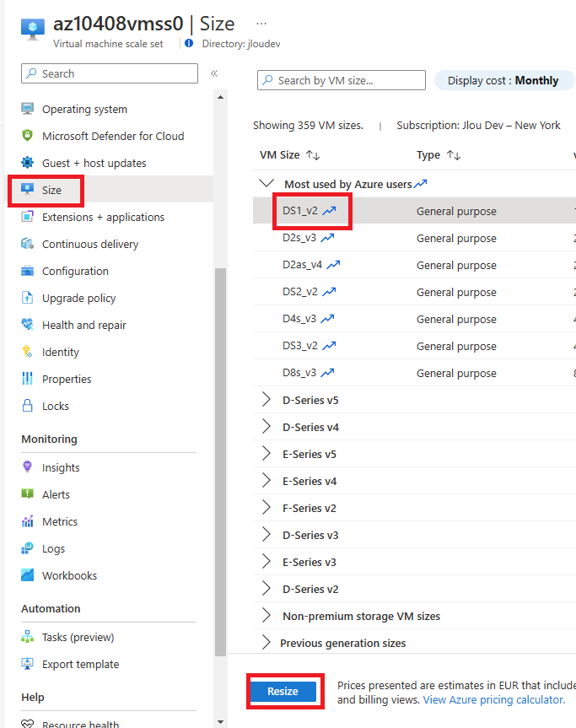Click the Alerts icon
The image size is (576, 728).
click(x=27, y=493)
